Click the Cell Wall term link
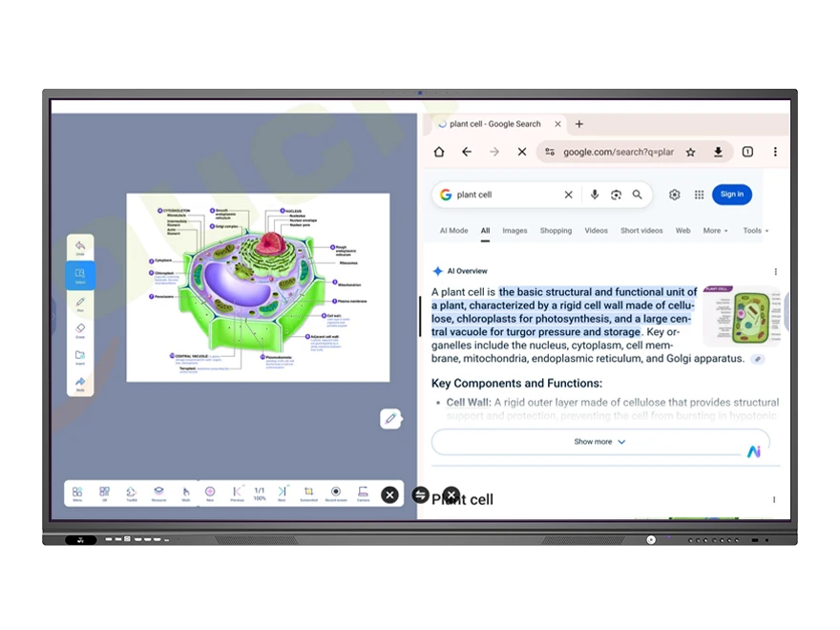This screenshot has height=630, width=840. pos(468,402)
